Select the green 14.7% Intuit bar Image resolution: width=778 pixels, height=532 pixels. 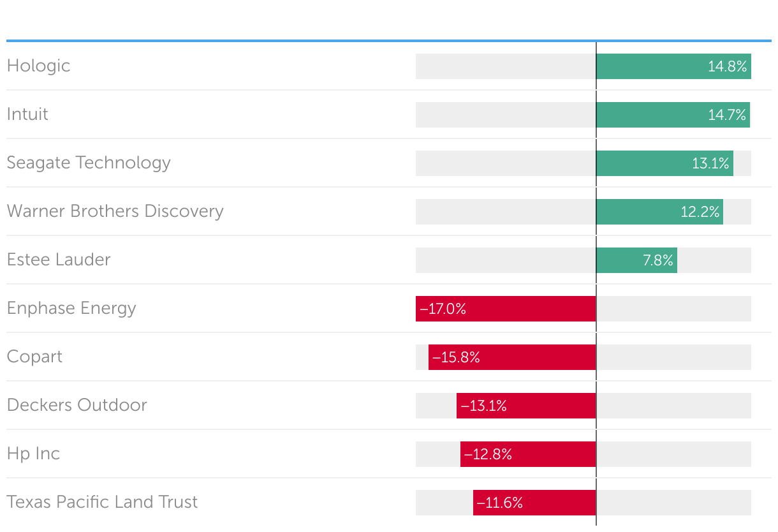pos(673,115)
